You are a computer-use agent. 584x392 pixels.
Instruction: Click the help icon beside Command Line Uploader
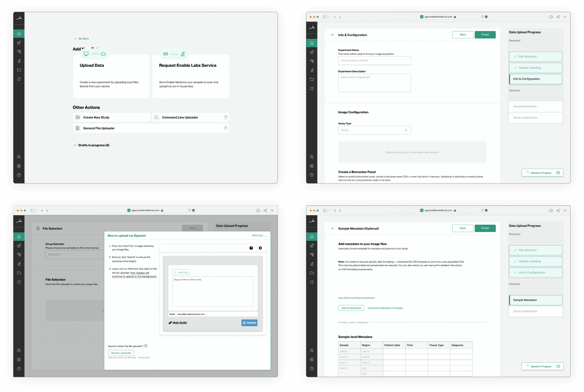point(226,117)
